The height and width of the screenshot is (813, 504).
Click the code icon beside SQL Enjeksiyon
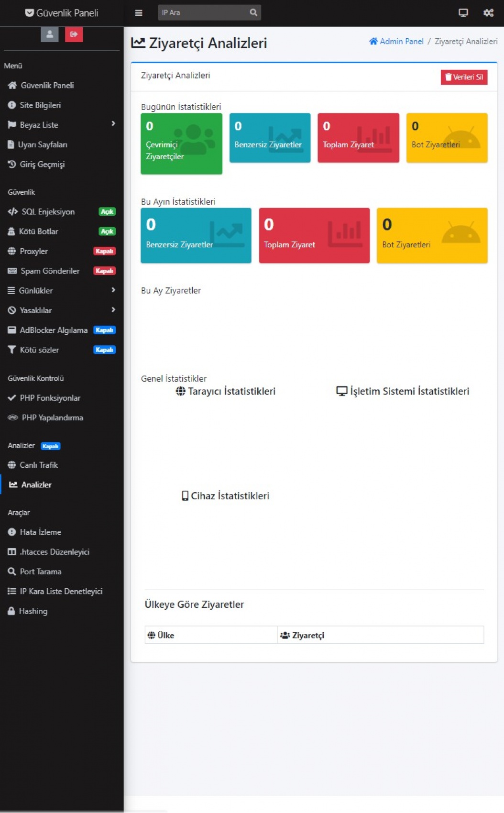point(13,211)
